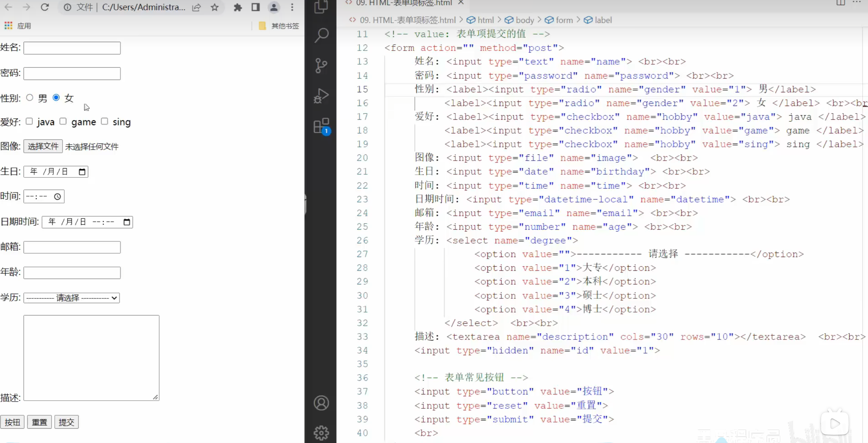Click the 选择文件 file chooser button
The width and height of the screenshot is (868, 443).
(43, 146)
